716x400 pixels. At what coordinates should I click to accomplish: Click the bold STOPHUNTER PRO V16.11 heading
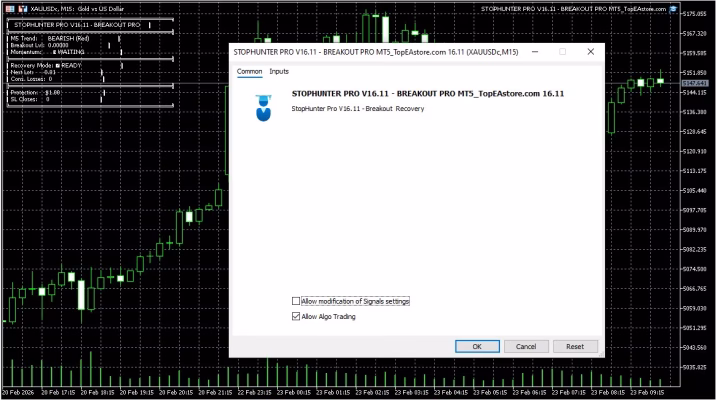[x=428, y=94]
